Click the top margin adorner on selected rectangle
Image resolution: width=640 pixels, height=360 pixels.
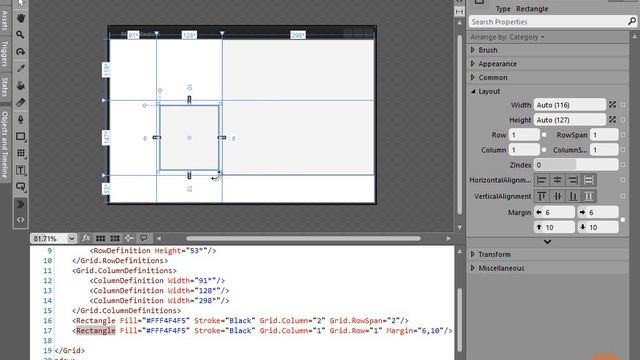pyautogui.click(x=189, y=99)
